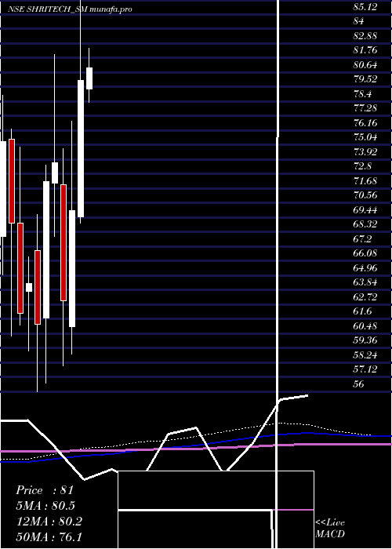The width and height of the screenshot is (392, 549).
Task: Click the 70.56 price axis label
Action: click(365, 195)
